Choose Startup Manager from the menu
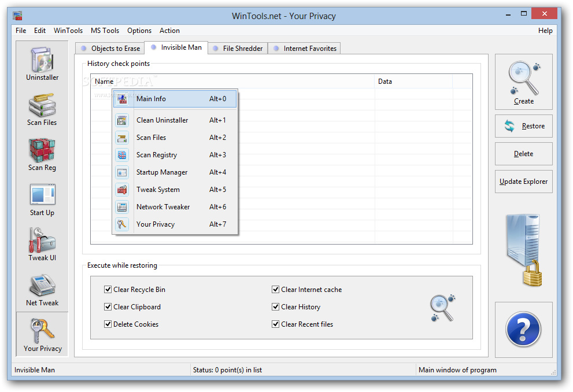 click(x=175, y=172)
